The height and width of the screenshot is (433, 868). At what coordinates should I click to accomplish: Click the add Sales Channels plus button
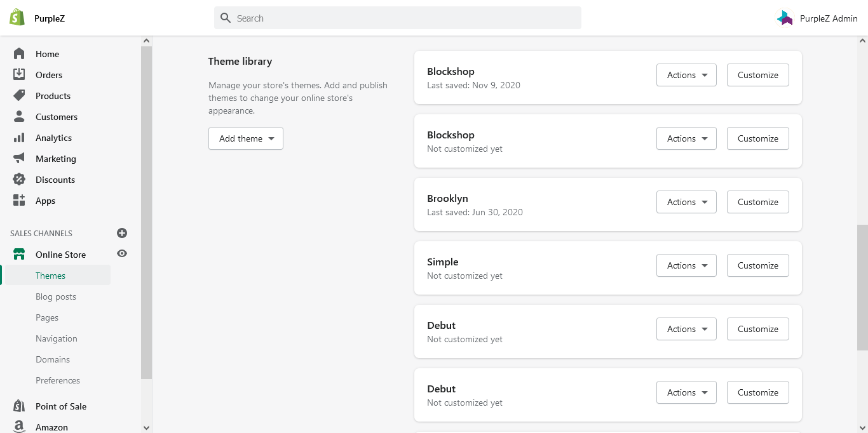point(122,232)
